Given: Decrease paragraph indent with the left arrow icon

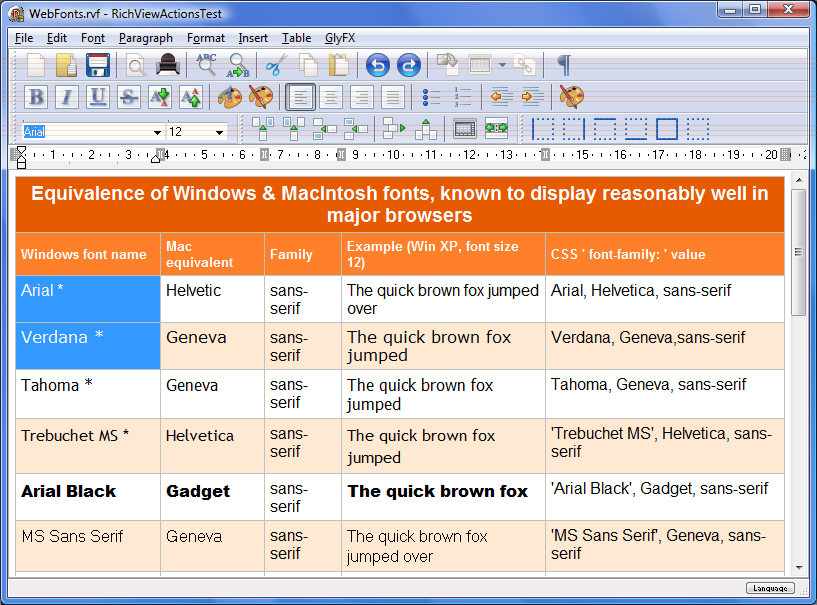Looking at the screenshot, I should [x=501, y=97].
